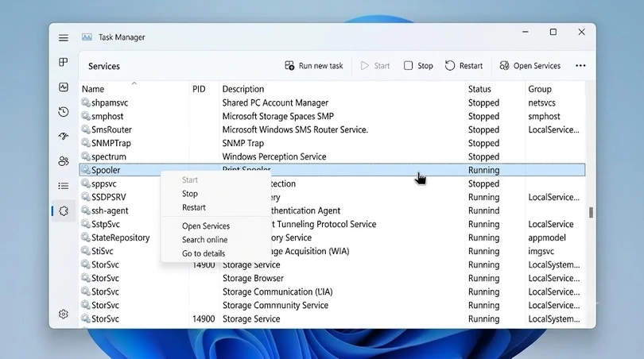Select the Services page icon in sidebar
The width and height of the screenshot is (644, 359).
click(x=64, y=211)
